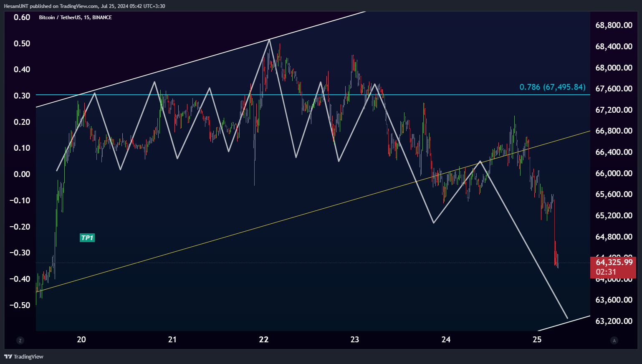Click the current price label 64,325.99
Screen dimensions: 642x364
(614, 262)
